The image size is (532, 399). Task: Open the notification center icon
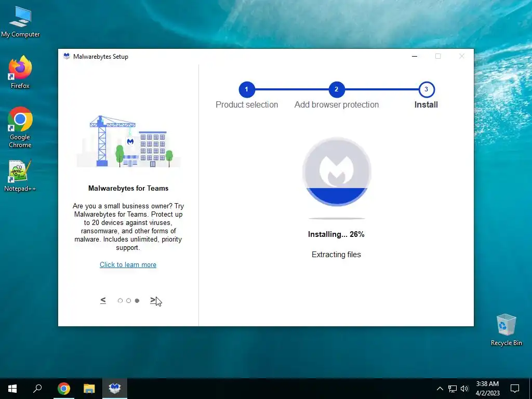[515, 389]
